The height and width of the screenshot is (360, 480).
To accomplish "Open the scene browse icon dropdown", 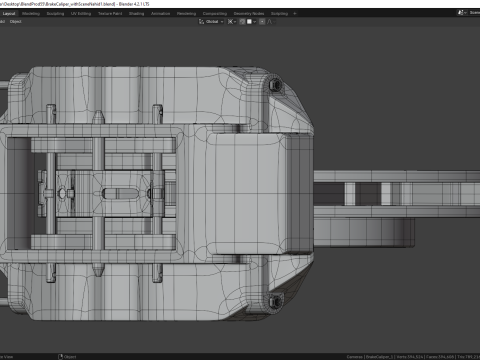I will point(462,13).
